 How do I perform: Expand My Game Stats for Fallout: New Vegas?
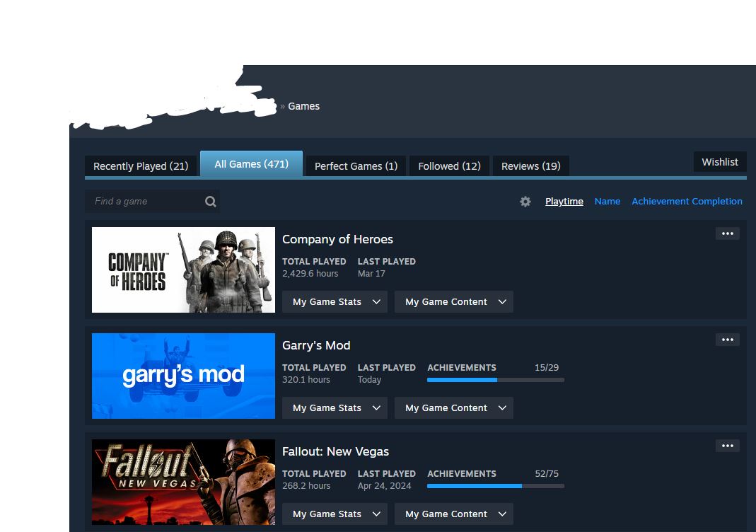click(335, 514)
